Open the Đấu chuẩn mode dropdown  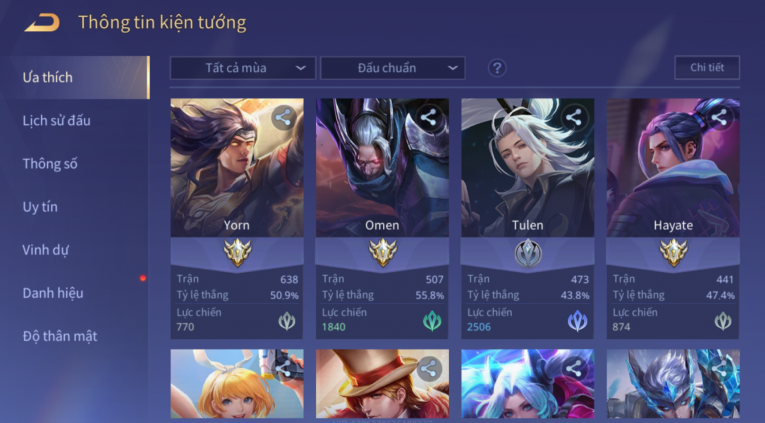[393, 68]
